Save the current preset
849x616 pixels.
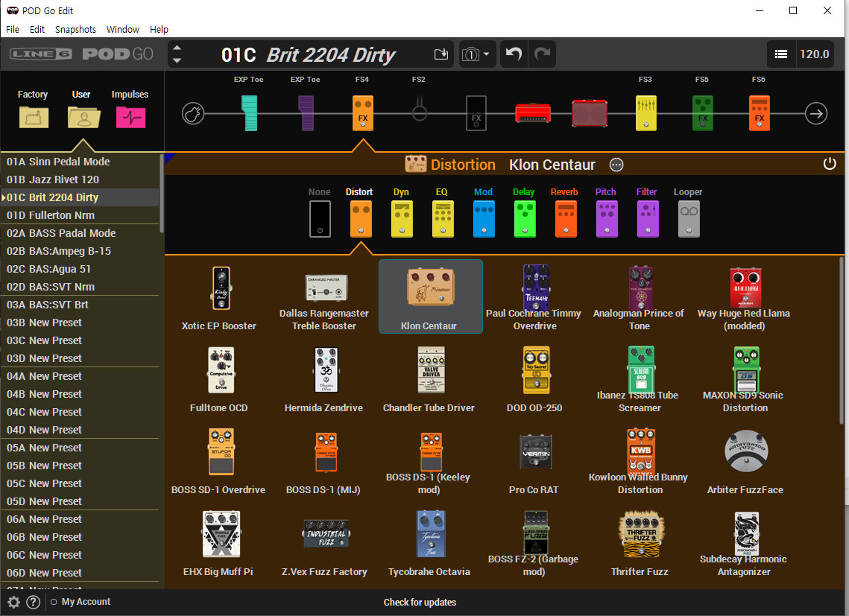point(441,54)
